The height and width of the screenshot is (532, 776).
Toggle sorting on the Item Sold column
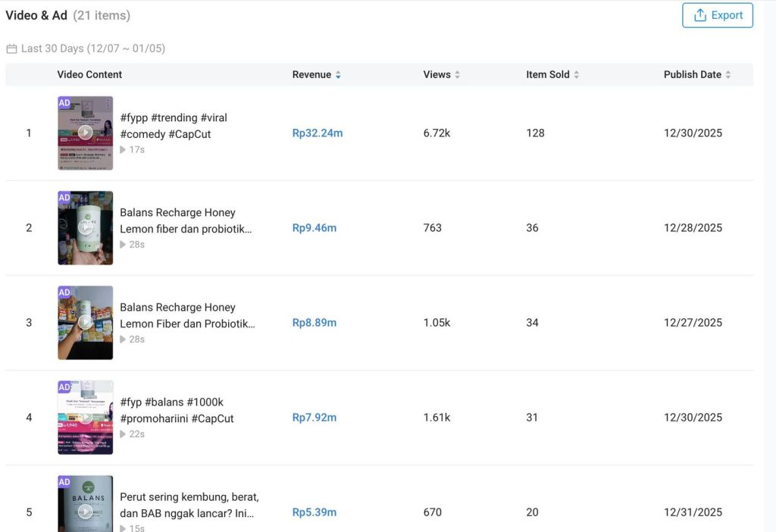(576, 74)
